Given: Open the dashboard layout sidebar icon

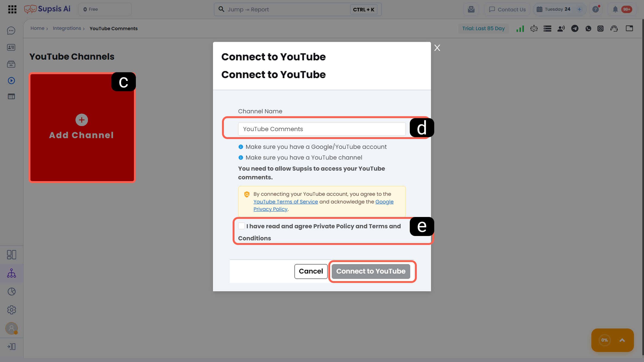Looking at the screenshot, I should click(11, 254).
